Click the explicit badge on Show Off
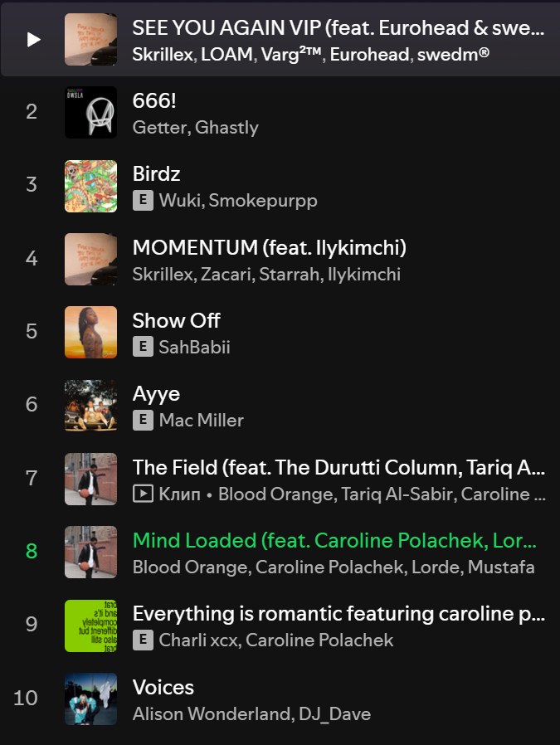 point(143,347)
